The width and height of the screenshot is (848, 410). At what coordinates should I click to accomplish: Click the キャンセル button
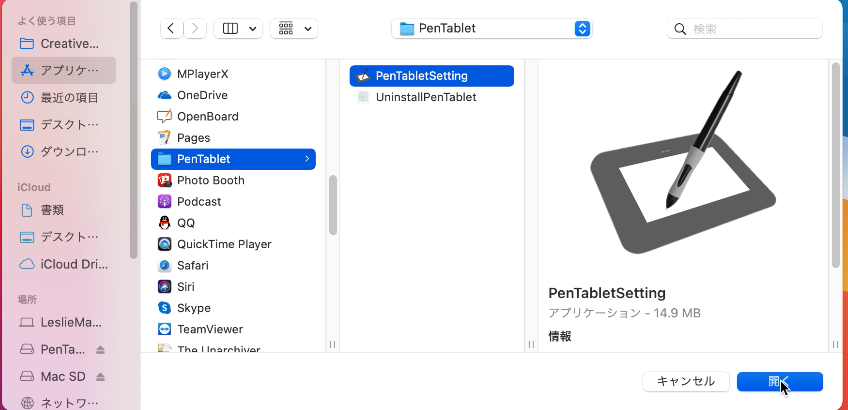[x=686, y=381]
